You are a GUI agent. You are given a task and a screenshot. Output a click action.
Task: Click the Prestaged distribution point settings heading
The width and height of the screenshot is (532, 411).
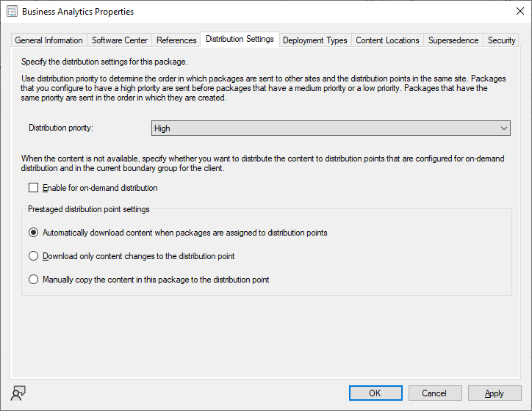89,209
